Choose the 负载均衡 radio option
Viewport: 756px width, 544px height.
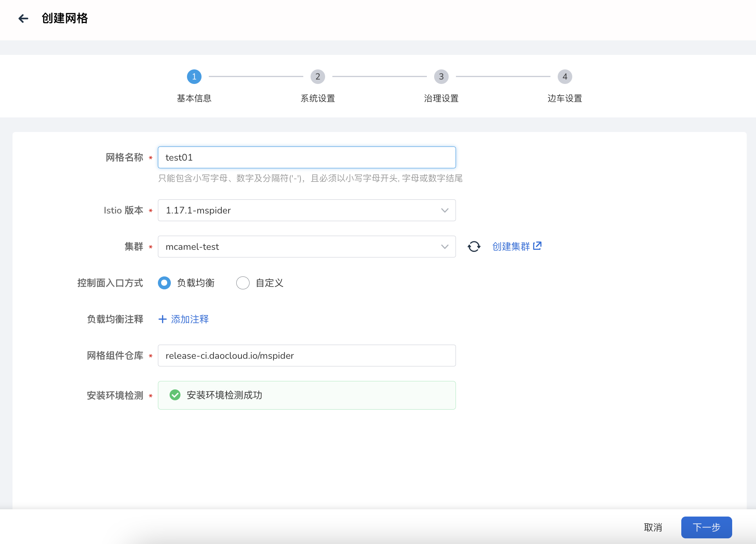click(164, 283)
